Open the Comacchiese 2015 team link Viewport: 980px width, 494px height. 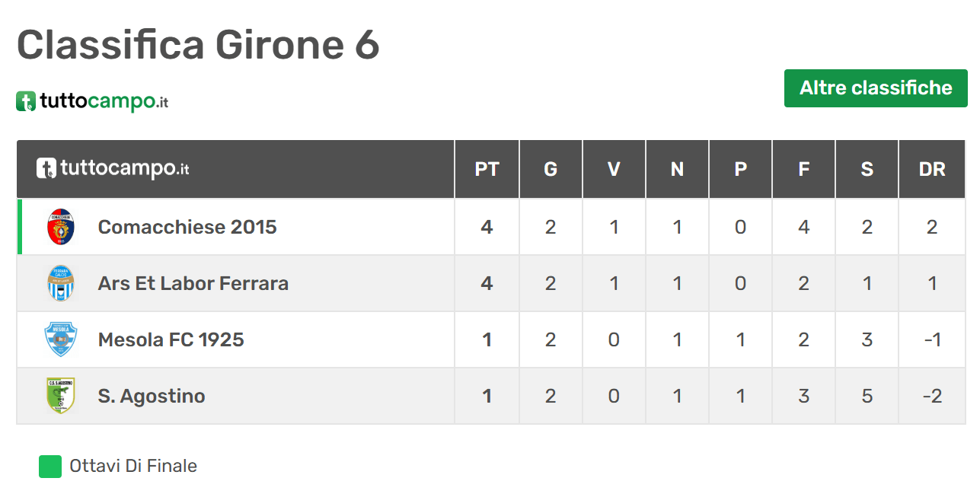click(x=187, y=227)
